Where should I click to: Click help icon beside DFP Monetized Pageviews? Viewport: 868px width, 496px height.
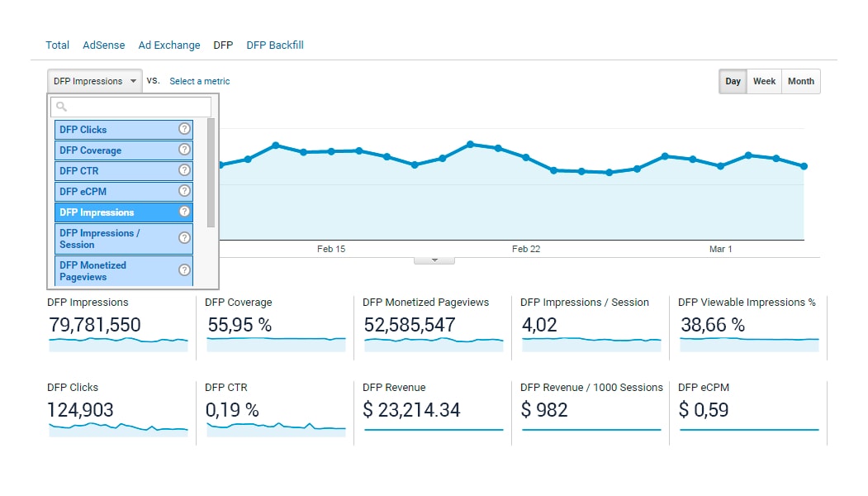[184, 270]
